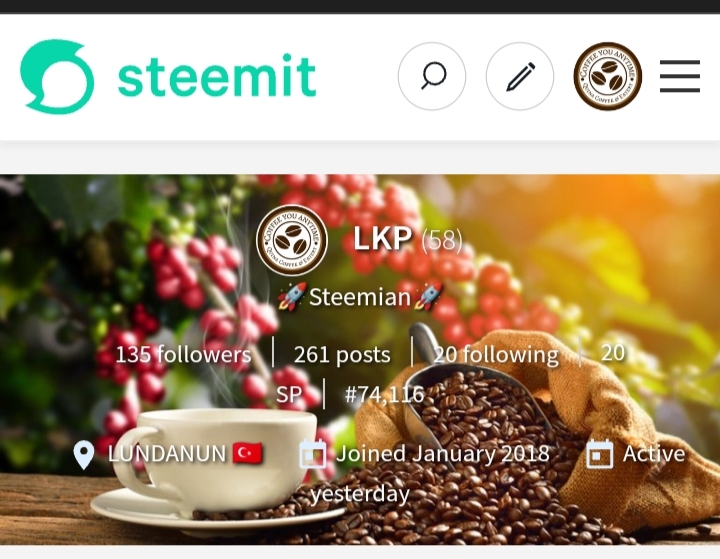Click the pencil compose post icon
Image resolution: width=720 pixels, height=559 pixels.
point(520,76)
